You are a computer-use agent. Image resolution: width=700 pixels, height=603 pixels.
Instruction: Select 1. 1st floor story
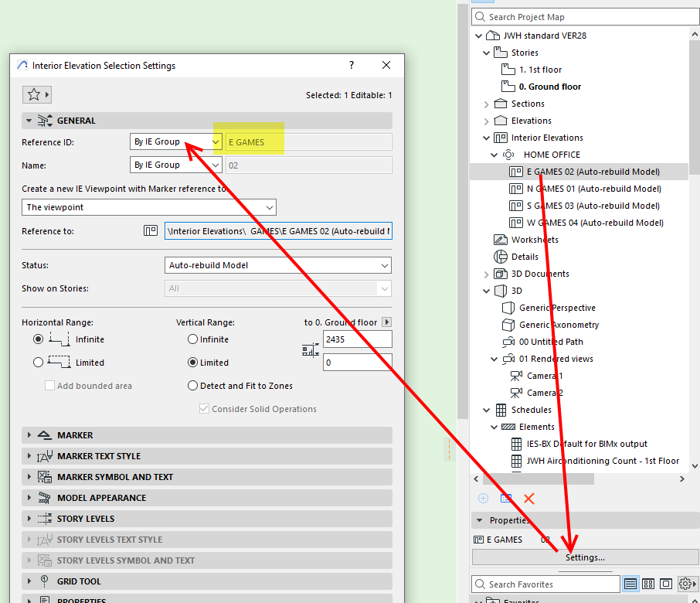540,70
